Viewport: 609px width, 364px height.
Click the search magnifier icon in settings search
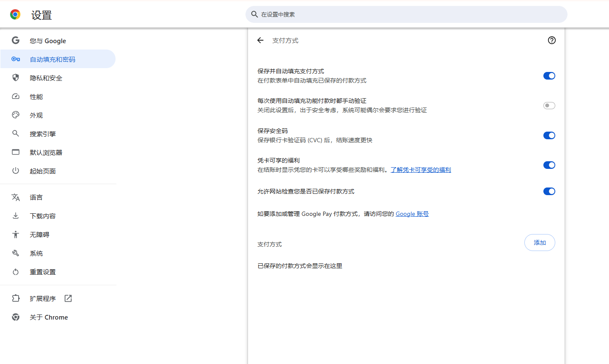point(254,14)
